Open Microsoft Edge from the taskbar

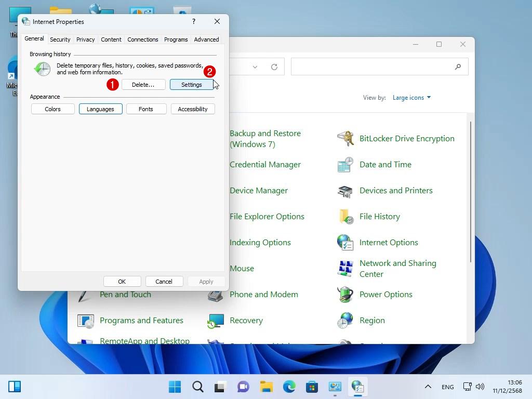(x=289, y=387)
